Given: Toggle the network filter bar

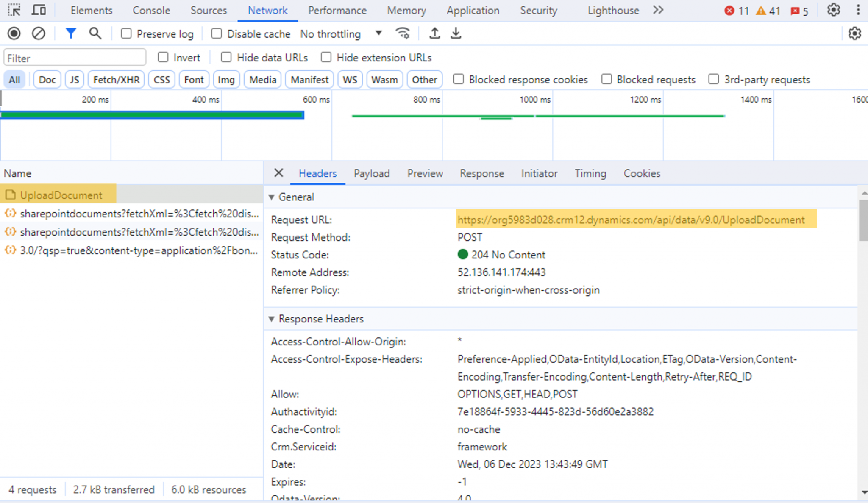Looking at the screenshot, I should coord(71,33).
